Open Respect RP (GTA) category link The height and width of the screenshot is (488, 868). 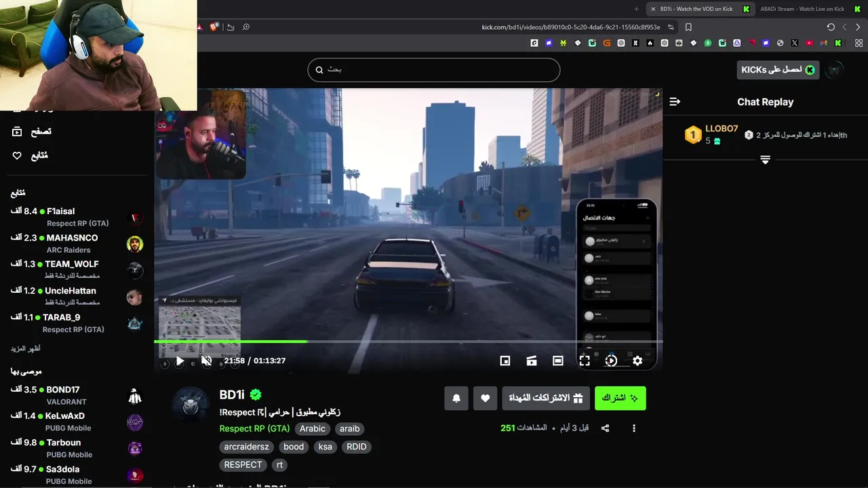(x=254, y=428)
